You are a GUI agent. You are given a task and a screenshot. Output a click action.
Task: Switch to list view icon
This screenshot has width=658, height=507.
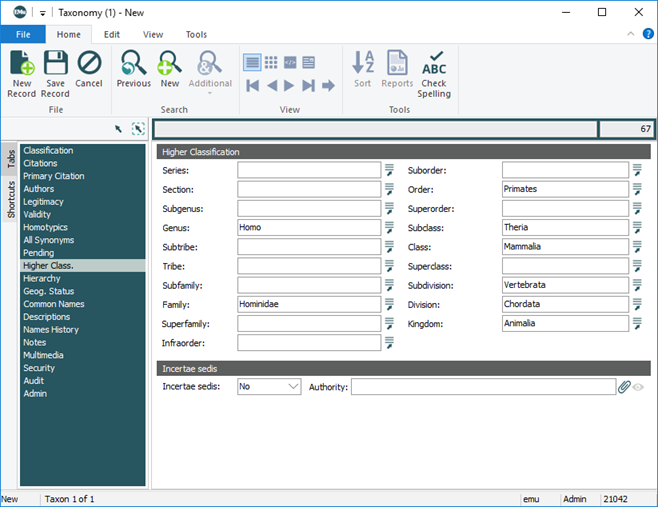252,62
